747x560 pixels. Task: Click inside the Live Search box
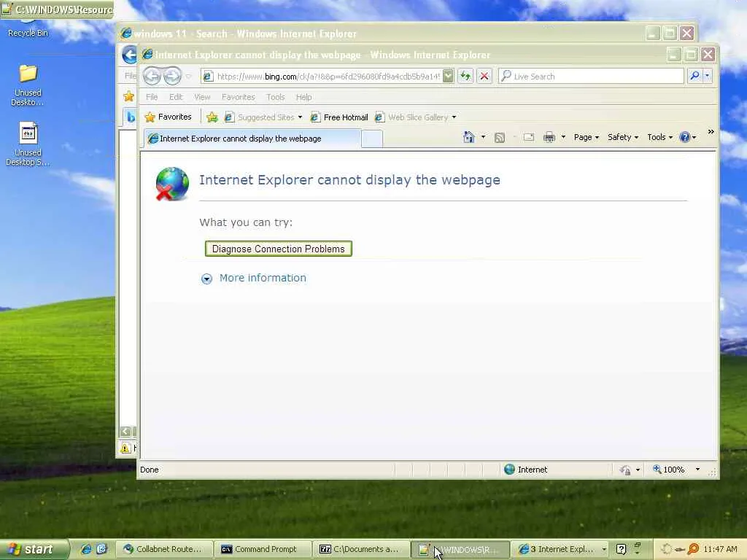(591, 76)
